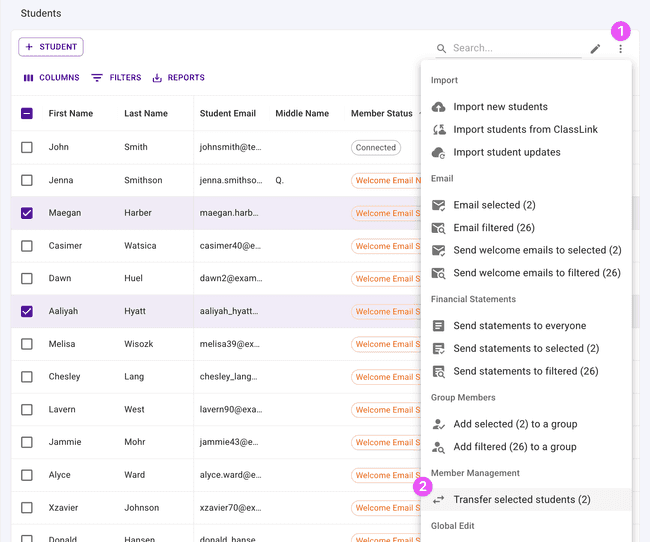The width and height of the screenshot is (650, 542).
Task: Click the Add selected to group icon
Action: pos(438,424)
